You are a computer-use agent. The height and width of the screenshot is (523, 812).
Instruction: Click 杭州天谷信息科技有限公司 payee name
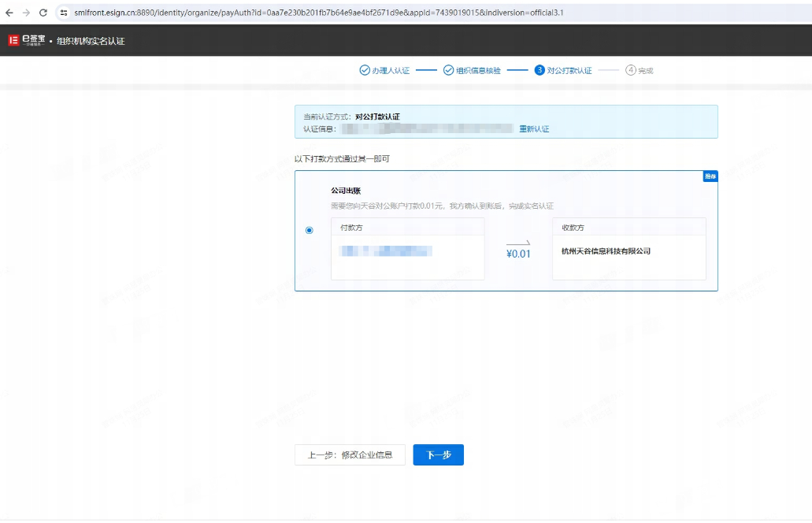[x=606, y=251]
